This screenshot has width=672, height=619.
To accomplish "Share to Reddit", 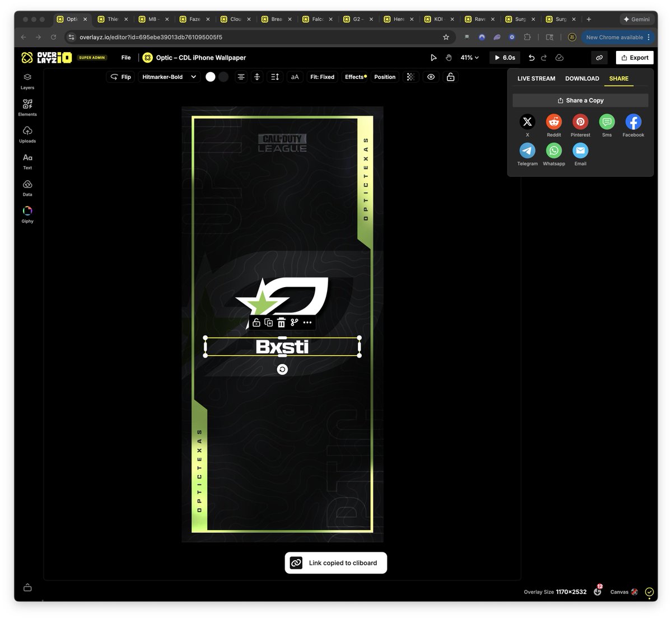I will tap(554, 121).
